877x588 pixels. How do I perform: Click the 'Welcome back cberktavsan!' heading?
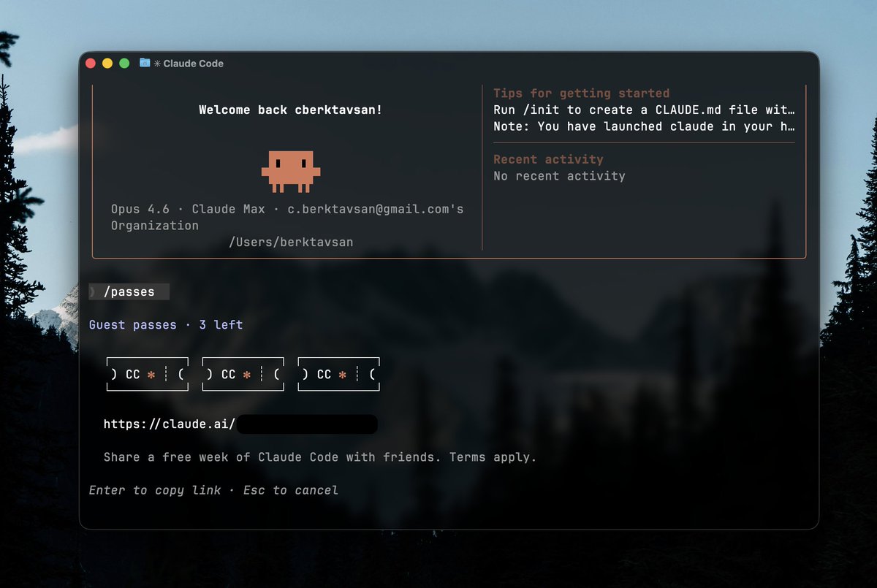(290, 110)
